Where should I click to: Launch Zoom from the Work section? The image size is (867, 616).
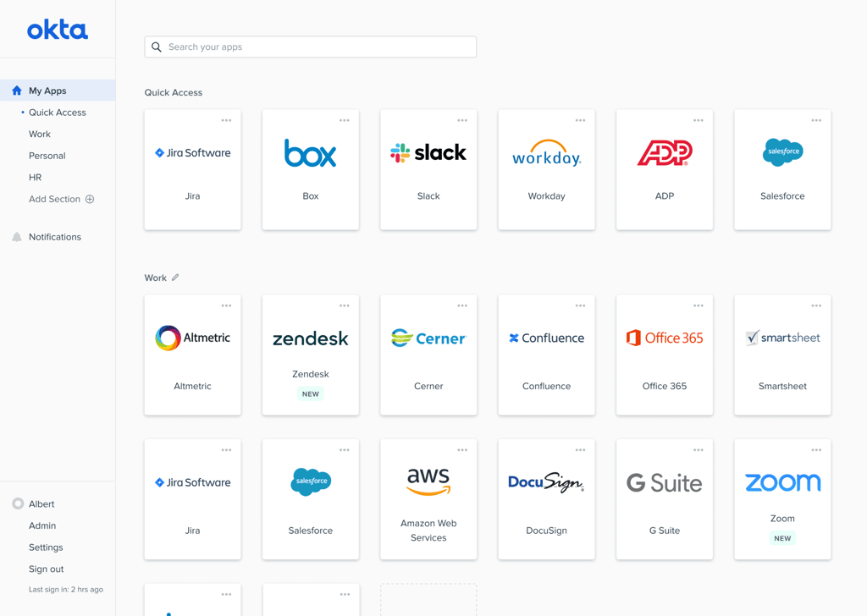tap(782, 491)
